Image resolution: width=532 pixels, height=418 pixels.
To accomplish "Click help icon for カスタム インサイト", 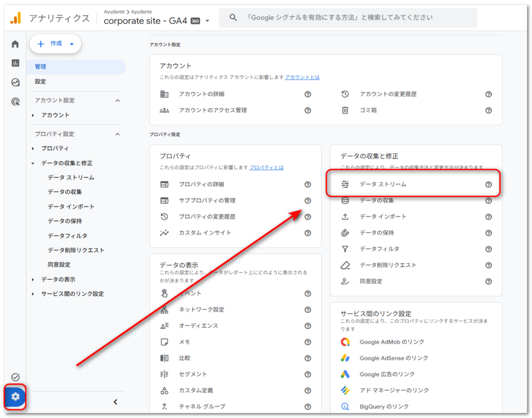I will click(308, 233).
